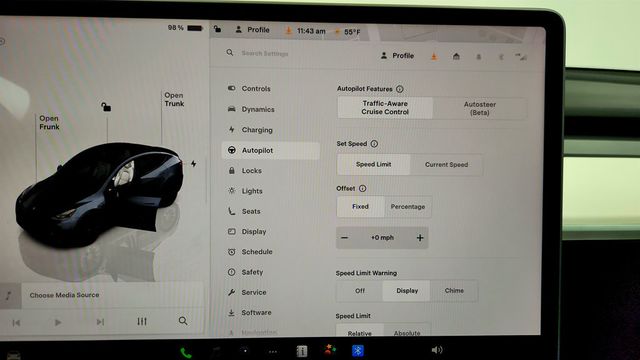The image size is (640, 360).
Task: Choose Percentage offset mode
Action: tap(408, 207)
